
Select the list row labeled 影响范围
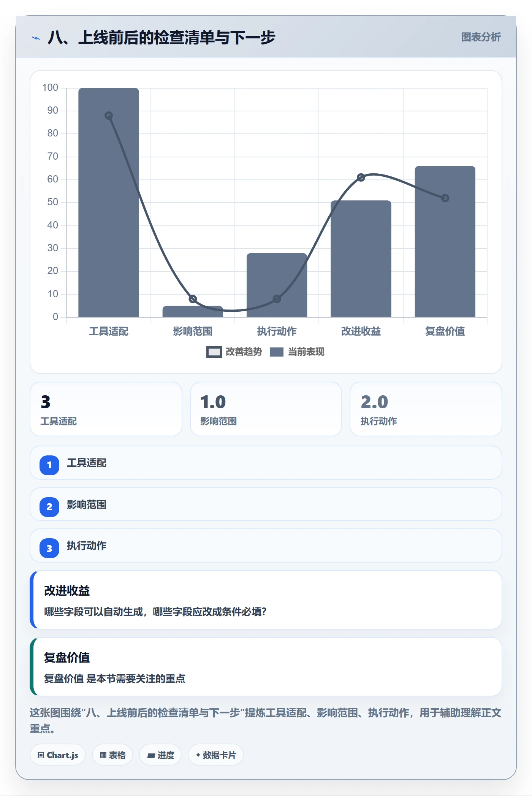click(x=266, y=504)
